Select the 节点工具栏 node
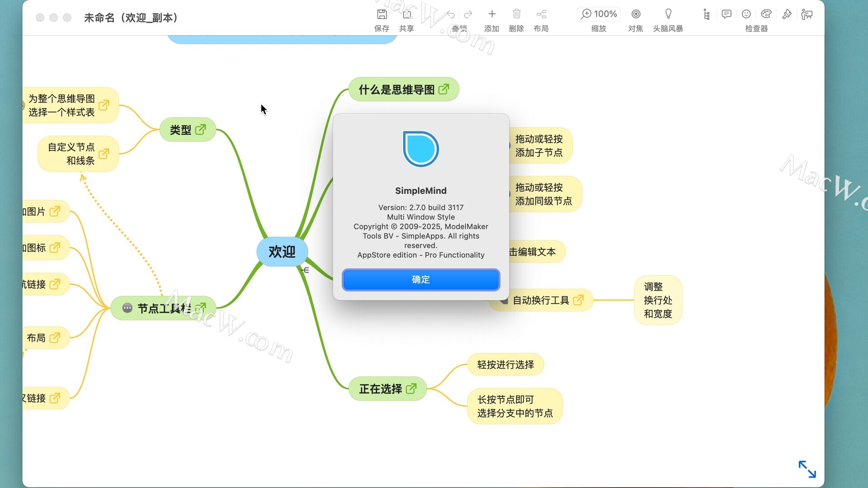Screen dimensions: 868x488 point(163,308)
